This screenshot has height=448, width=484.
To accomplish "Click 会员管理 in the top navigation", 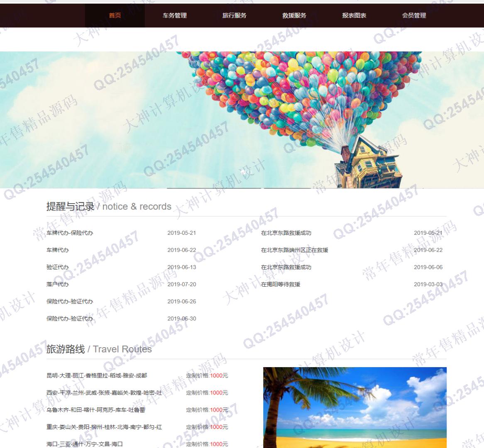I will 414,15.
